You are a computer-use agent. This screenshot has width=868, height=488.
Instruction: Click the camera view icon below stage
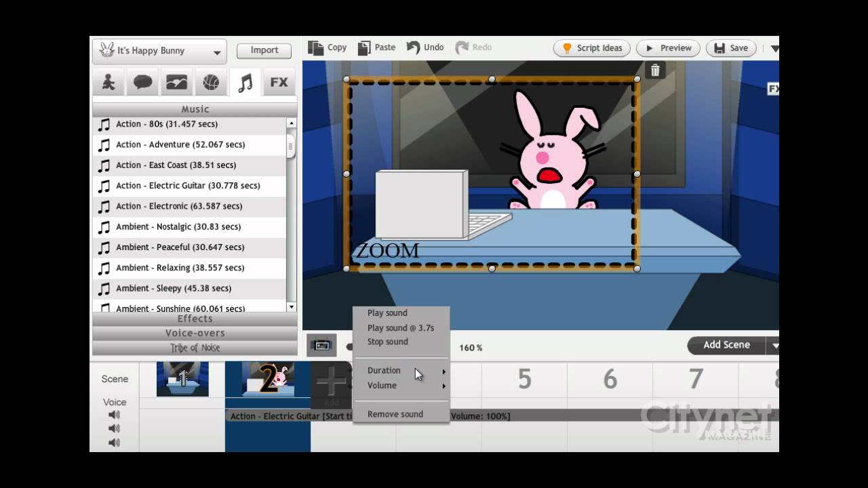(x=322, y=345)
